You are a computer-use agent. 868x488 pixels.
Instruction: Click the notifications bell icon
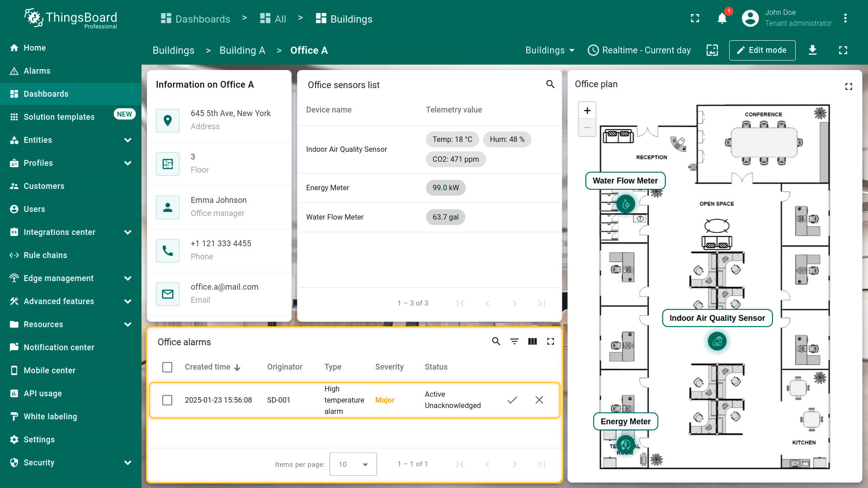click(722, 19)
